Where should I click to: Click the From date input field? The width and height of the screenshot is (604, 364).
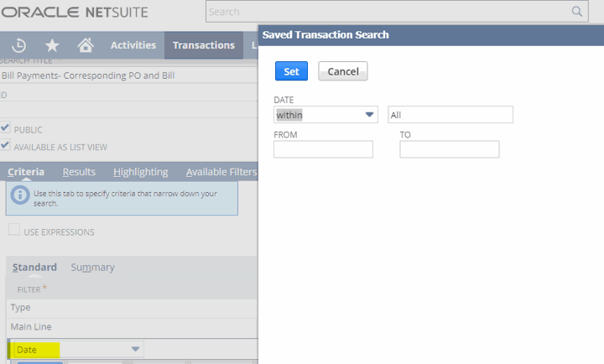point(323,149)
